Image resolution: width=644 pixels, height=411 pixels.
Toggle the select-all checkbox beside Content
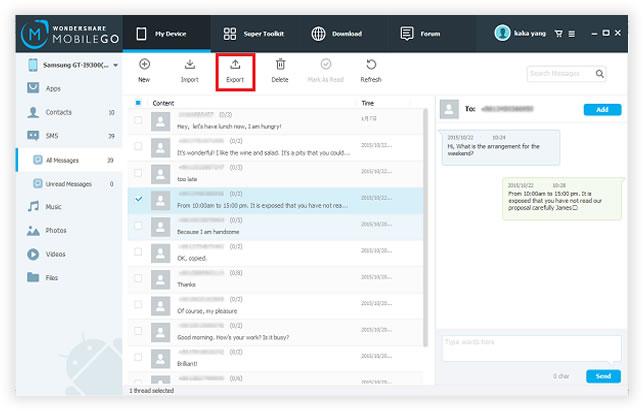pos(138,103)
